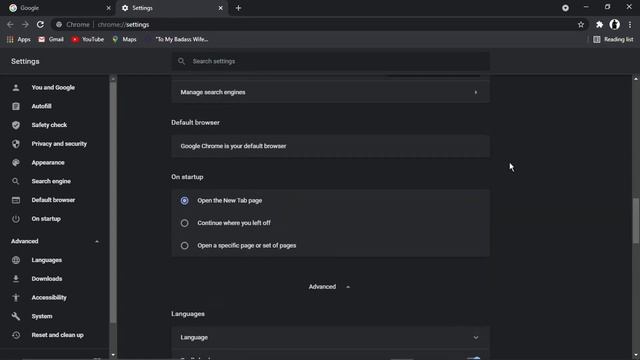Open the Reading list
Viewport: 640px width, 360px height.
(613, 40)
